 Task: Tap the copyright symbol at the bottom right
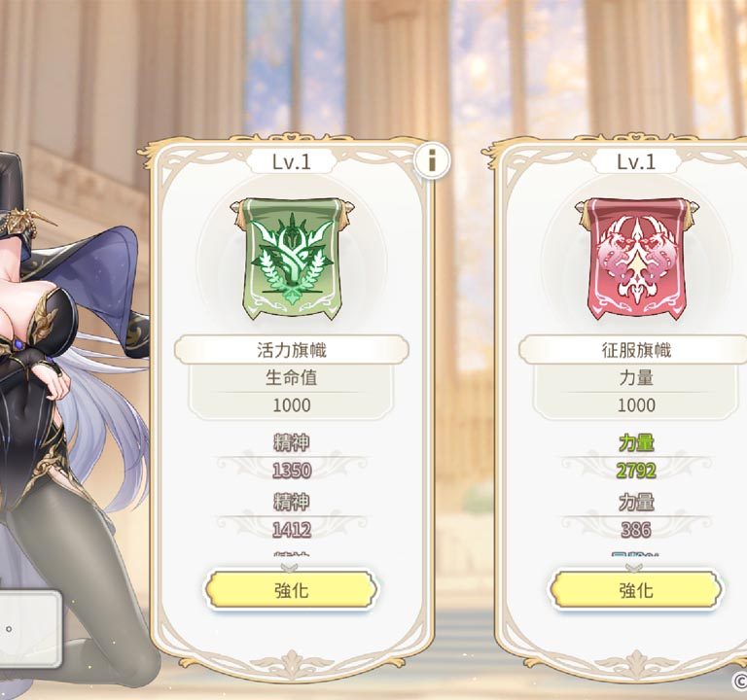740,681
